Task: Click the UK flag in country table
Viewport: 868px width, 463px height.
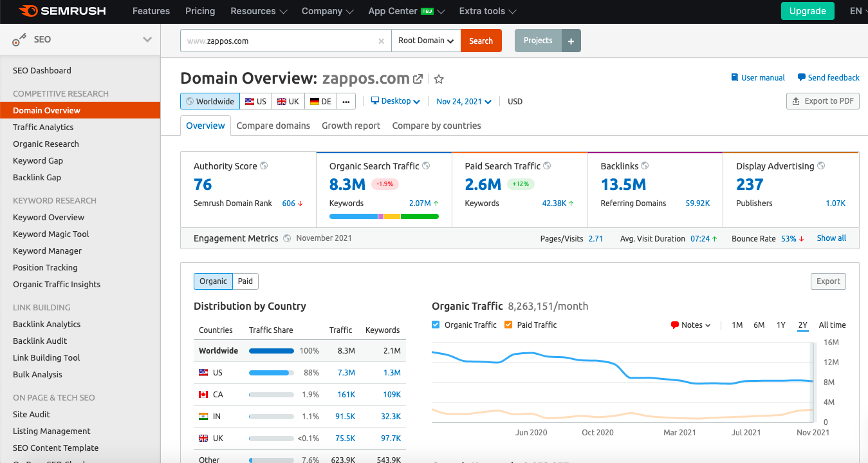Action: (x=203, y=438)
